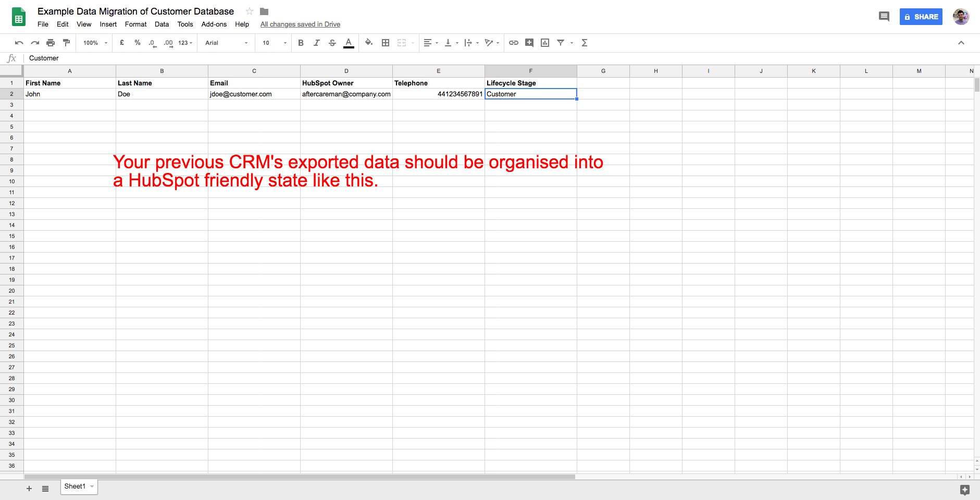This screenshot has height=500, width=980.
Task: Open the Arial font dropdown
Action: coord(226,43)
